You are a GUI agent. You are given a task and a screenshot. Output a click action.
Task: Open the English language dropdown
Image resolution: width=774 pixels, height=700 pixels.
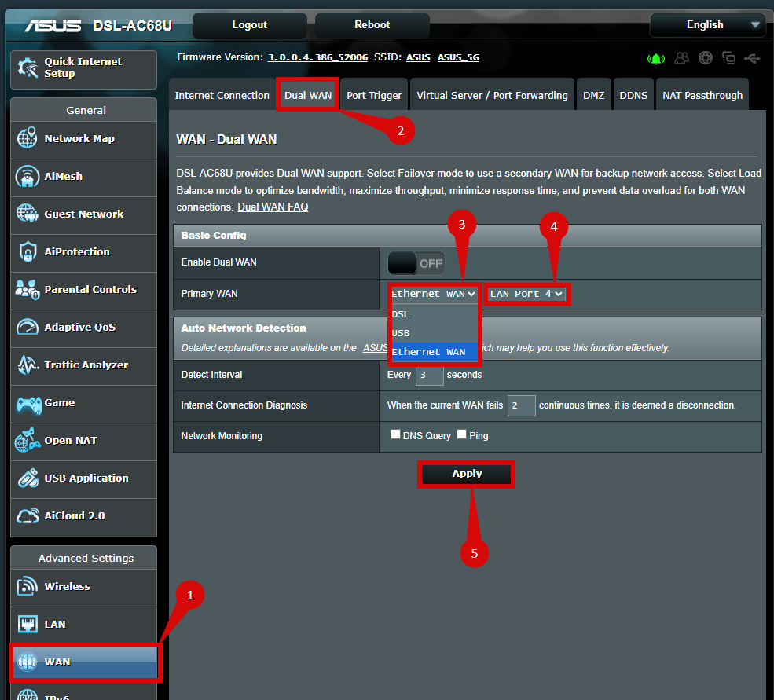707,25
